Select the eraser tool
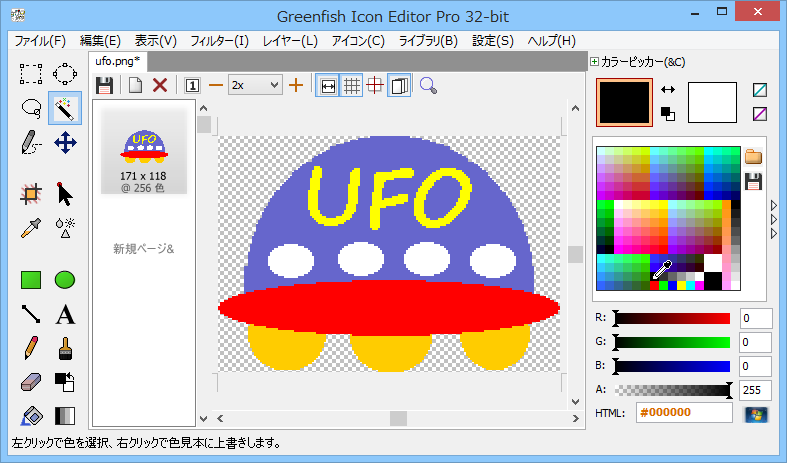Screen dimensions: 787x463 (x=31, y=382)
